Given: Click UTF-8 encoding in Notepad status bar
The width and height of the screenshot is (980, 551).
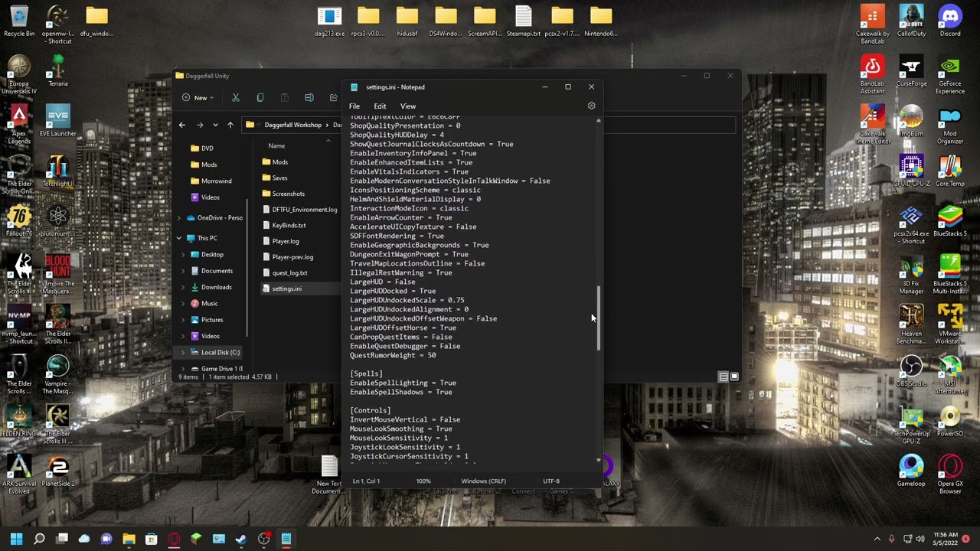Looking at the screenshot, I should tap(551, 481).
